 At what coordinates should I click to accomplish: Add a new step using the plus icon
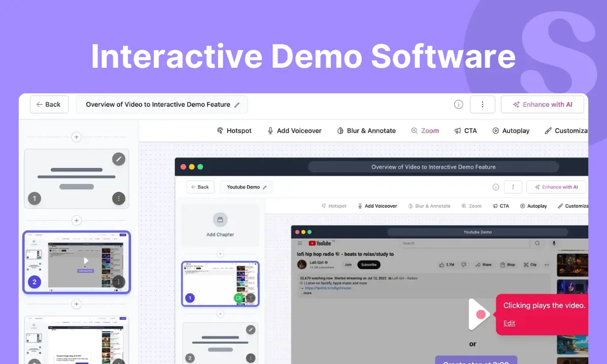pos(76,136)
